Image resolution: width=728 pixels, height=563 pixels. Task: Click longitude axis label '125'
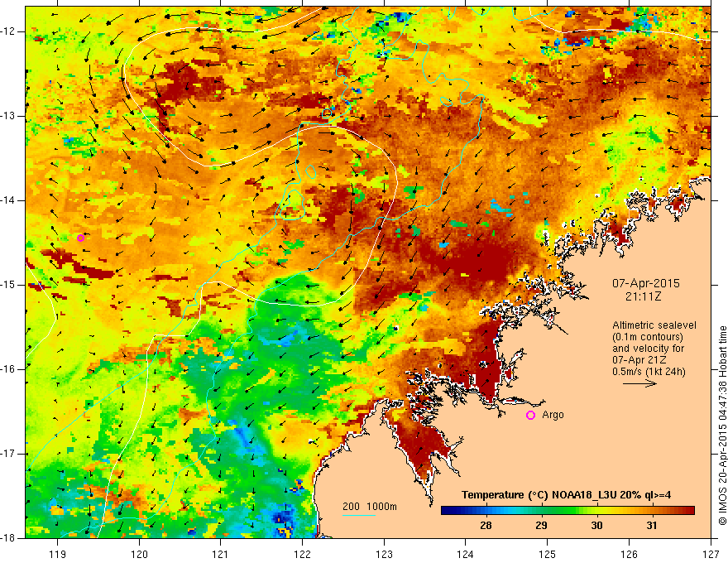[x=548, y=554]
